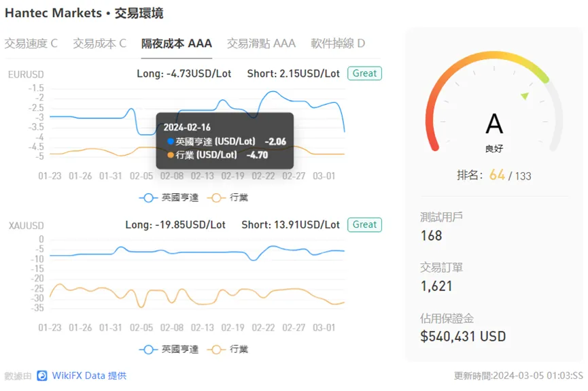Image resolution: width=588 pixels, height=391 pixels.
Task: Click tooltip value -2.06 for 英國亨達
Action: click(x=275, y=141)
